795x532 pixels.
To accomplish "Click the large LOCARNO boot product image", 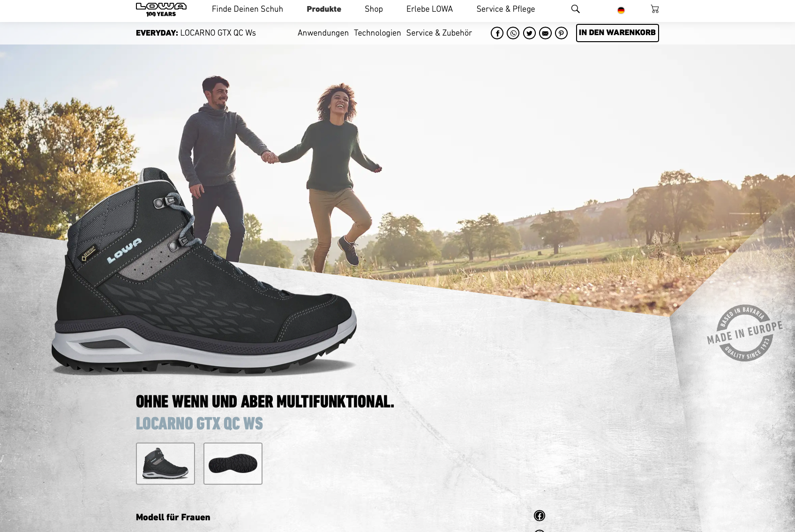I will pos(204,272).
